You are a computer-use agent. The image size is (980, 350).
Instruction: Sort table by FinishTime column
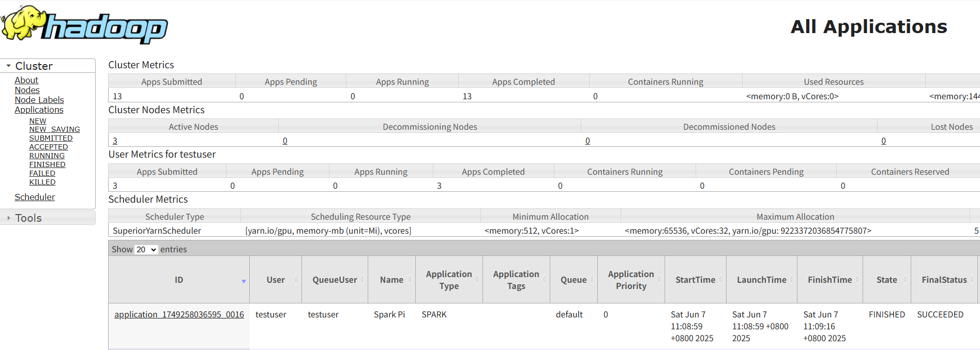tap(830, 280)
